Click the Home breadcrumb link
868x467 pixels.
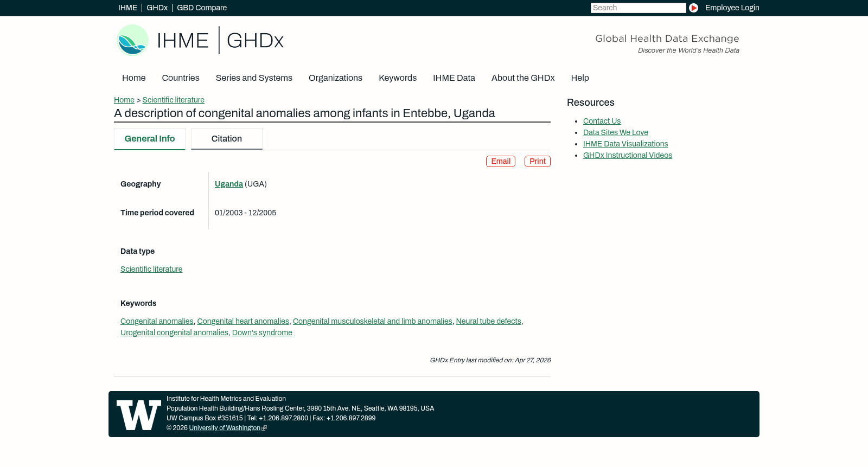click(x=124, y=100)
